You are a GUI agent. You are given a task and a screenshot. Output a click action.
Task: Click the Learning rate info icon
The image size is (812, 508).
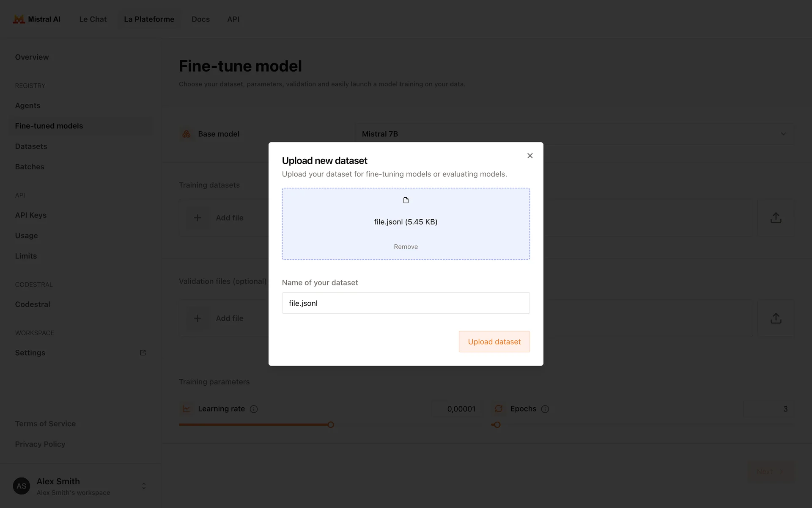(x=254, y=409)
